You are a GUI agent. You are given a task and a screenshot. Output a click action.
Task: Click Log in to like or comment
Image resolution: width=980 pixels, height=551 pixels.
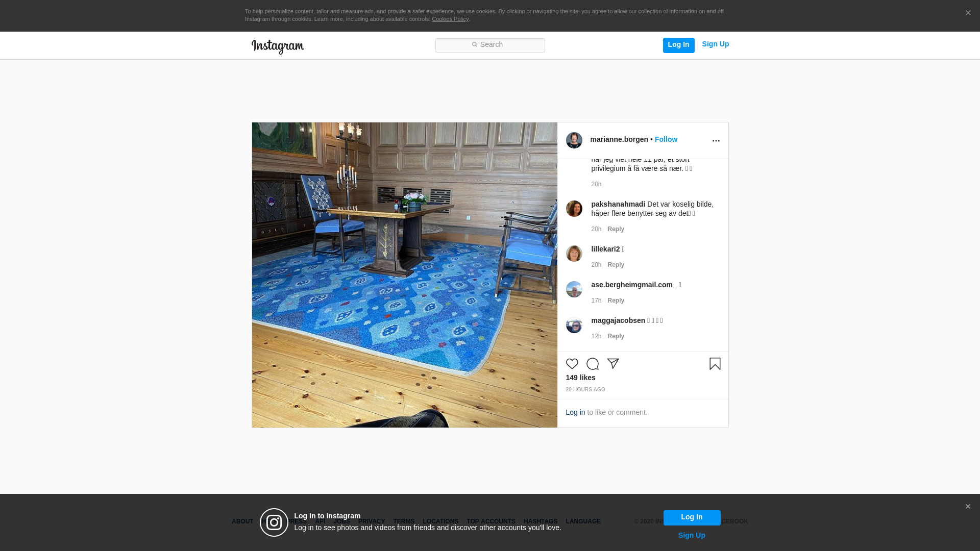click(x=575, y=412)
